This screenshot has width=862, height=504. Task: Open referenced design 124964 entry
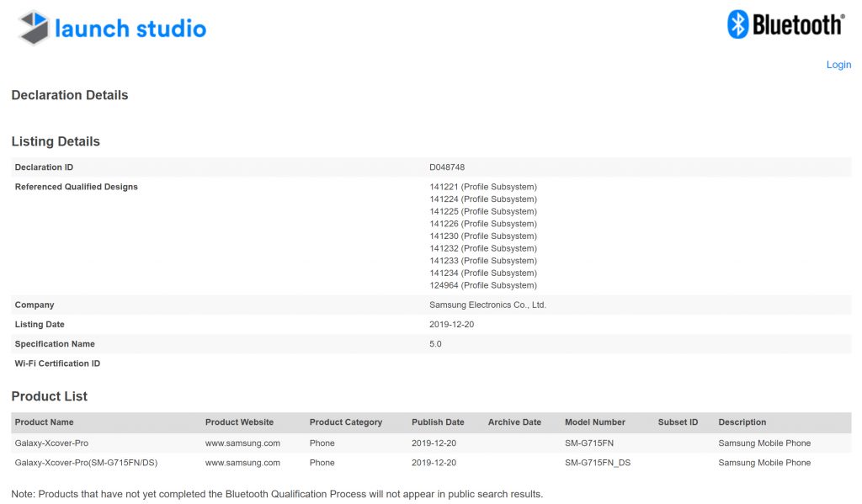click(482, 285)
